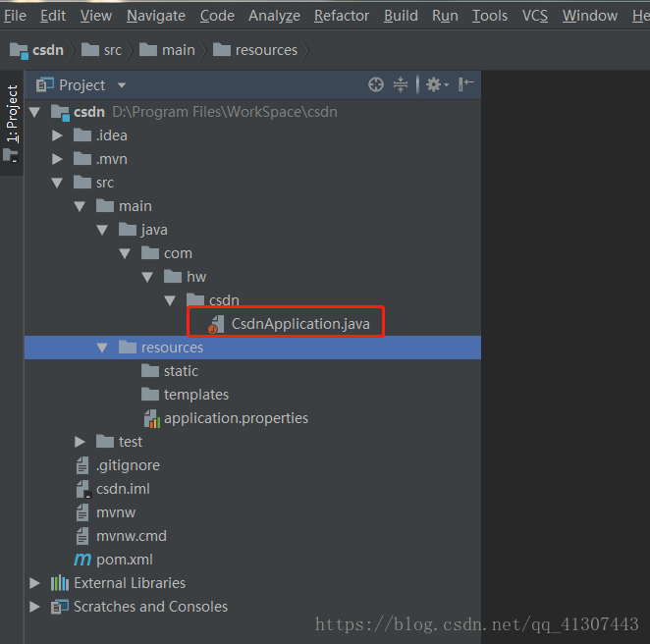Open the Build menu

point(401,16)
